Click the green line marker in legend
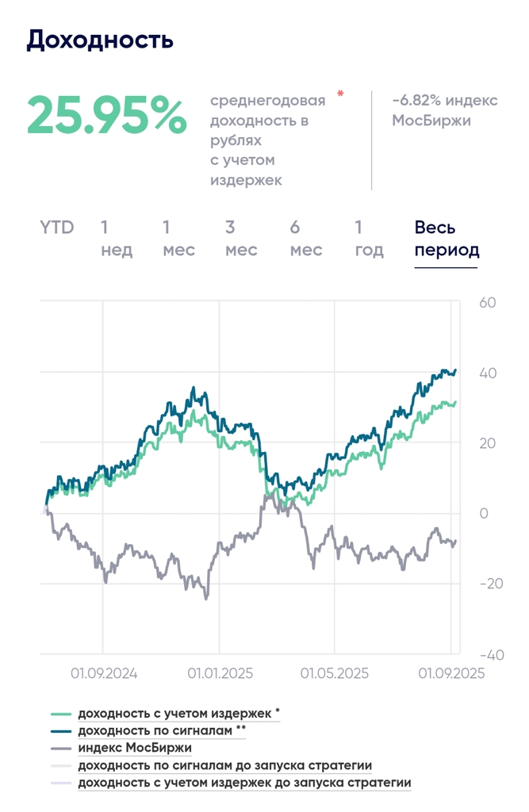The image size is (529, 812). [61, 714]
